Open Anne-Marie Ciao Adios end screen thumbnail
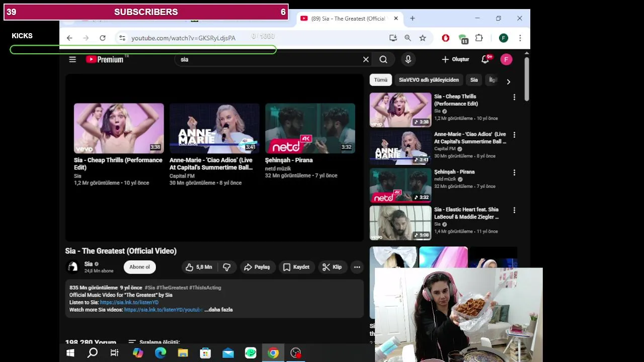The width and height of the screenshot is (644, 362). click(x=214, y=128)
